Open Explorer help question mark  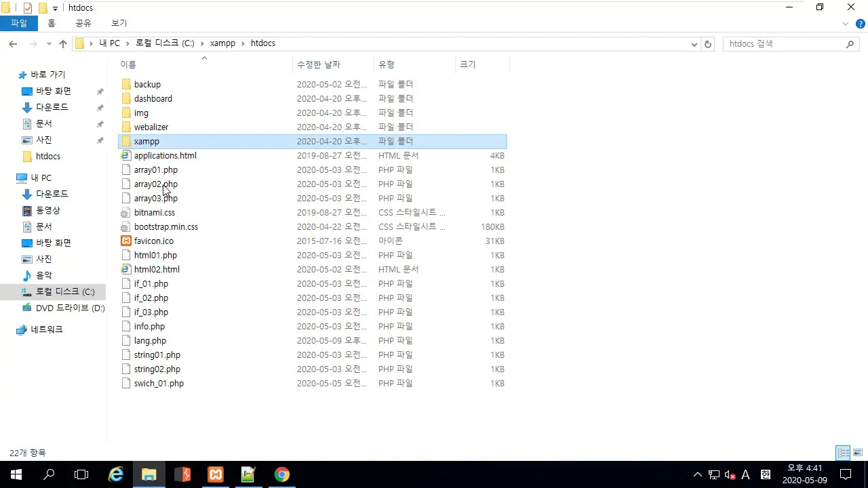click(x=859, y=23)
